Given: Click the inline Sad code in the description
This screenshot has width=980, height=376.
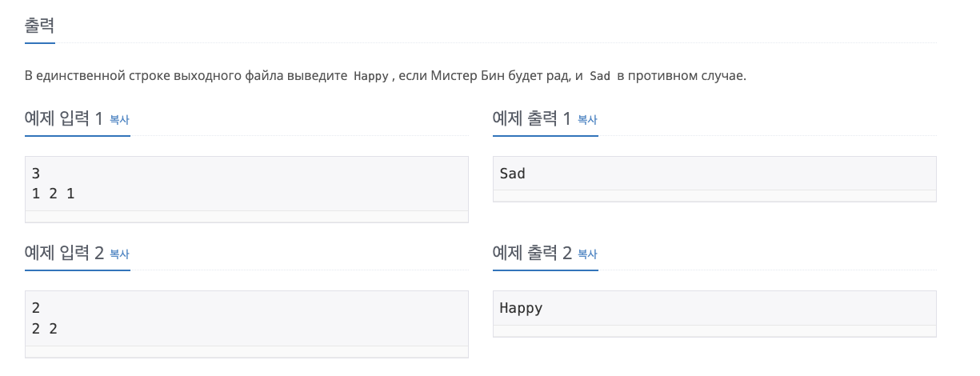Looking at the screenshot, I should point(599,77).
